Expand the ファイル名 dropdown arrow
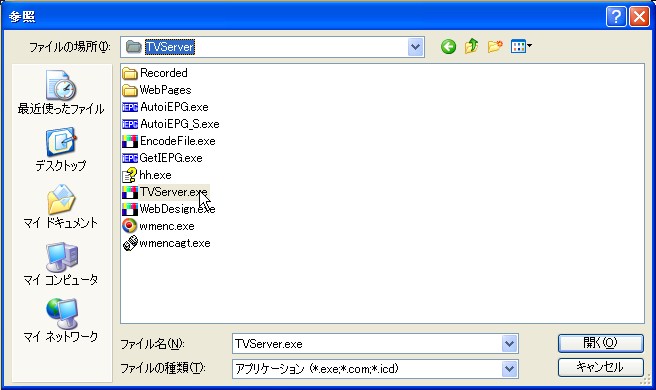 click(x=509, y=344)
